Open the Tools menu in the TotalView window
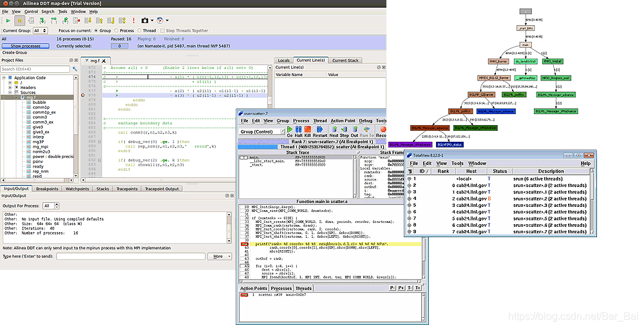 (x=457, y=163)
